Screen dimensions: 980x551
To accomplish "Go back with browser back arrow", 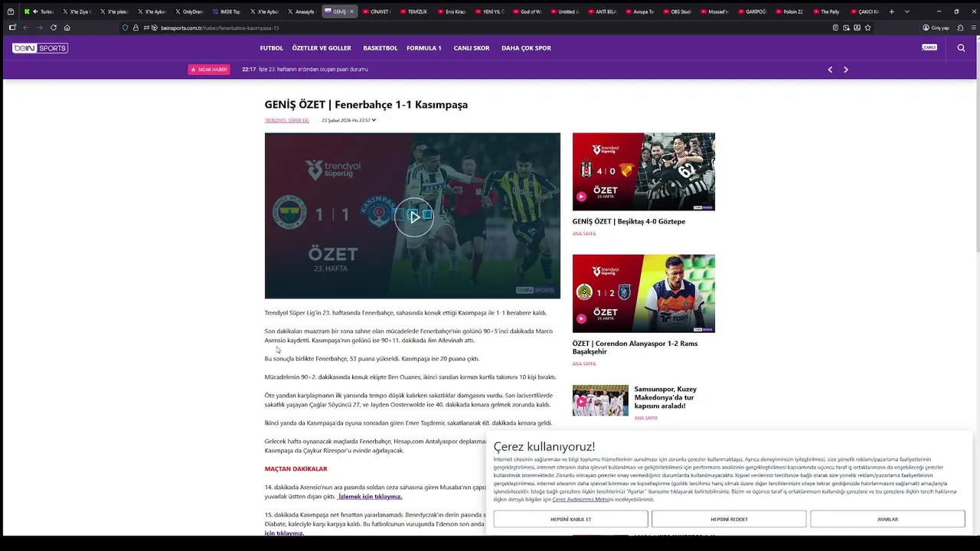I will click(x=26, y=28).
